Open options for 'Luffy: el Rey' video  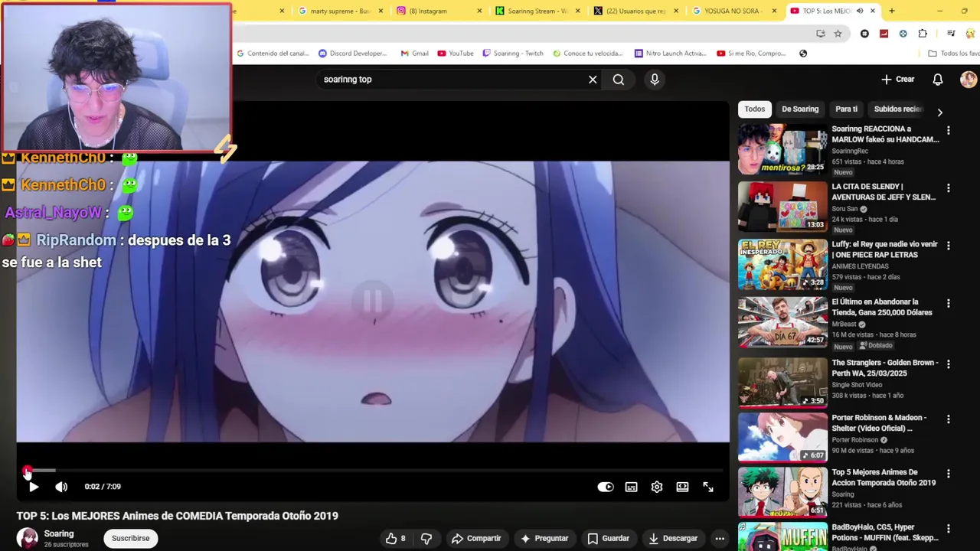point(949,246)
